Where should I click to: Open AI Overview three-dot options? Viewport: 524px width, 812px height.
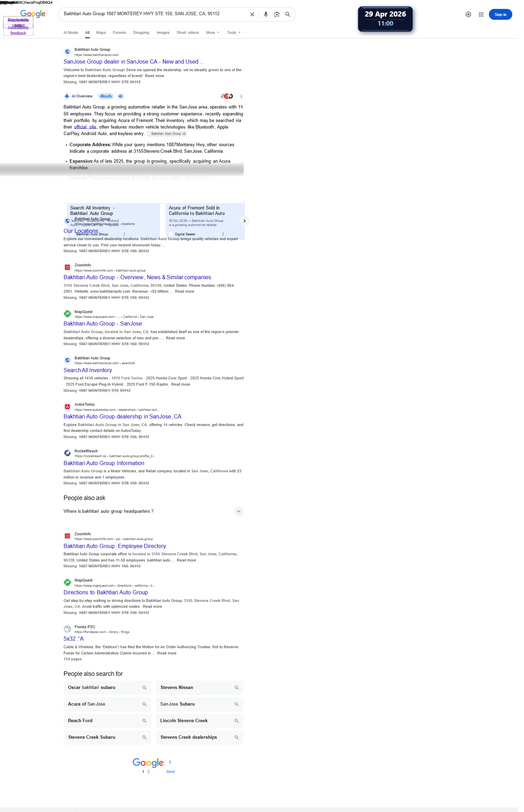(x=241, y=96)
